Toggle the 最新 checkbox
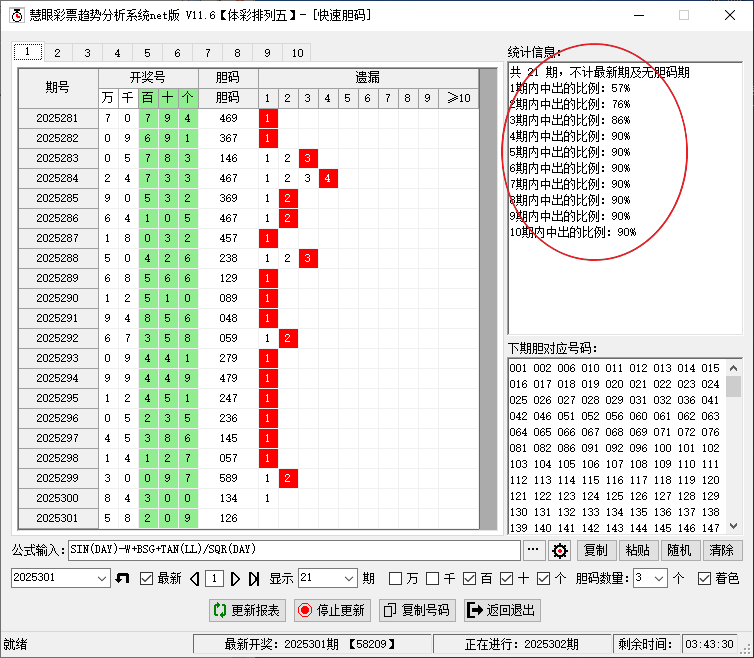754x658 pixels. click(x=147, y=579)
